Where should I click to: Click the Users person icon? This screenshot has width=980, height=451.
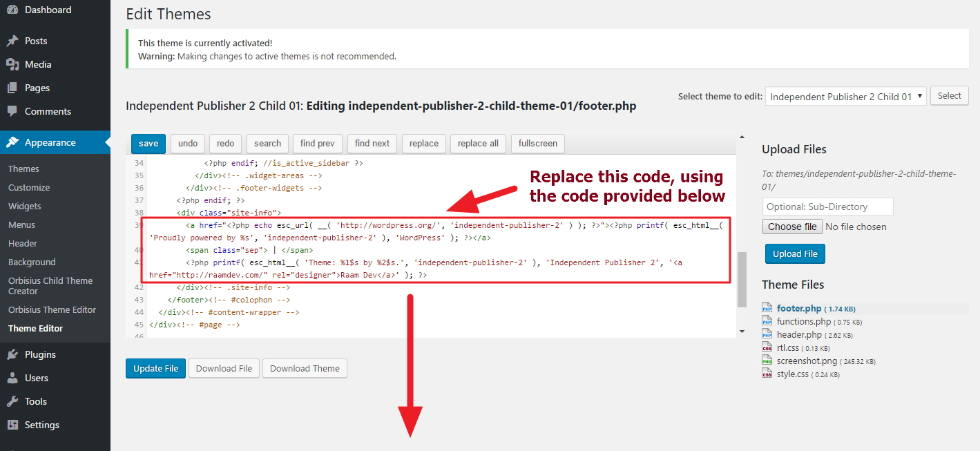(12, 378)
